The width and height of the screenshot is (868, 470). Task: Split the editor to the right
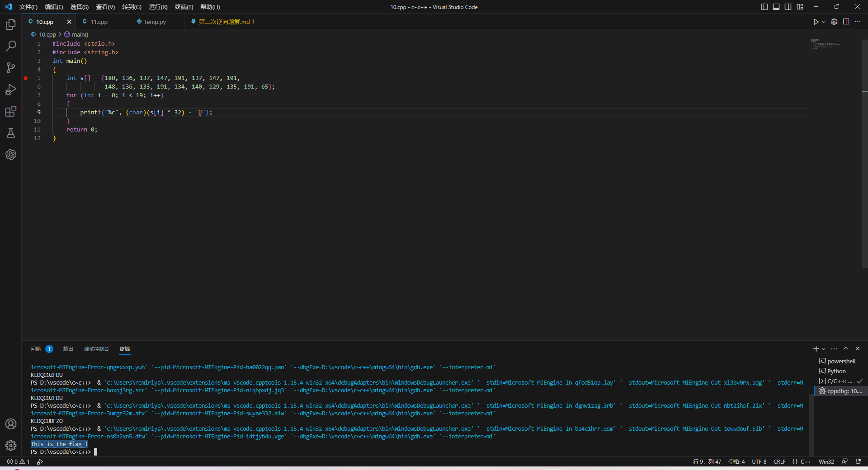coord(846,22)
